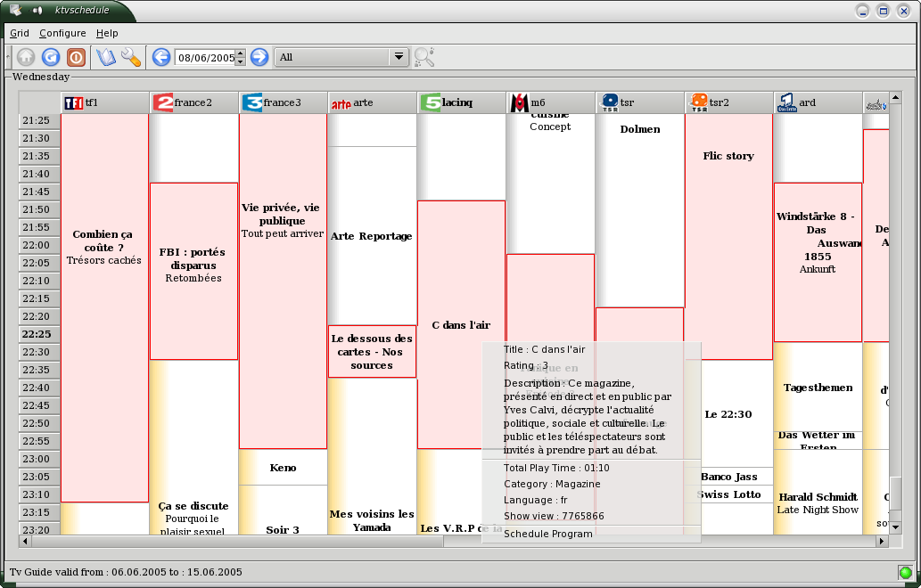Select program Flic story on tsr2
921x588 pixels.
tap(729, 236)
